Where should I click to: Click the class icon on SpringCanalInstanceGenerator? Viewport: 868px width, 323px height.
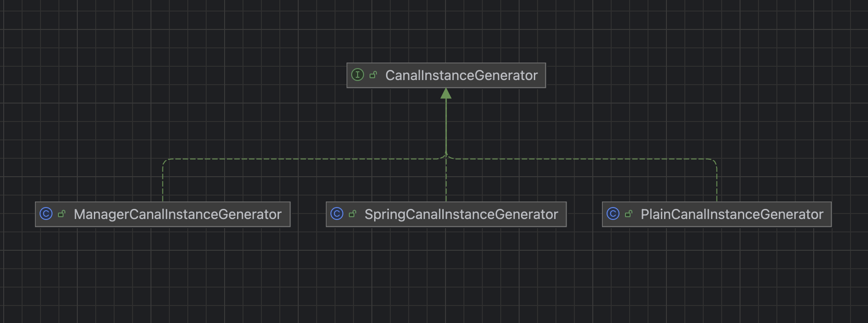click(x=337, y=213)
